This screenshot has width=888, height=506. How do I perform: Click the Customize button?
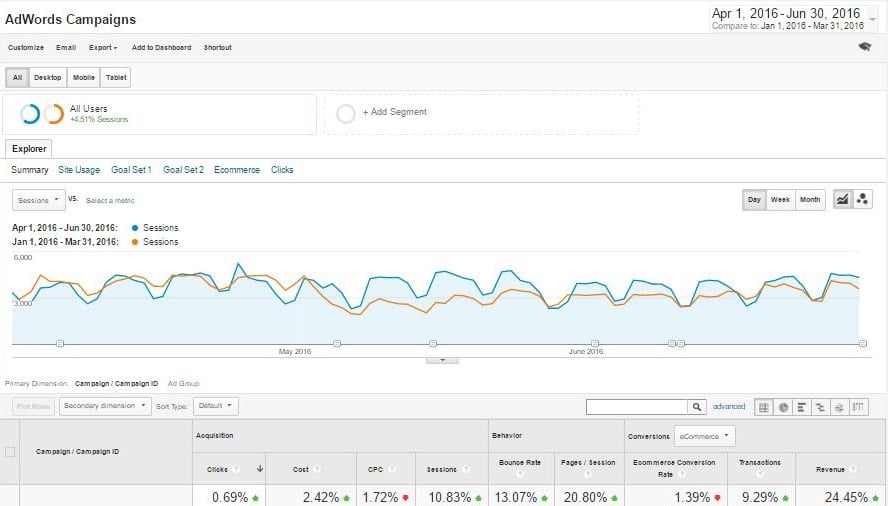coord(25,48)
